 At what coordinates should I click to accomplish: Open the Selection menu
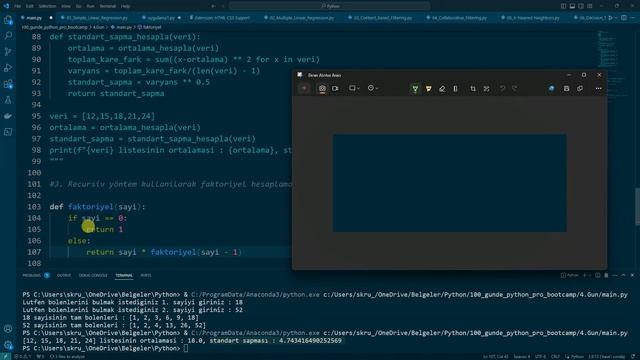pos(47,6)
